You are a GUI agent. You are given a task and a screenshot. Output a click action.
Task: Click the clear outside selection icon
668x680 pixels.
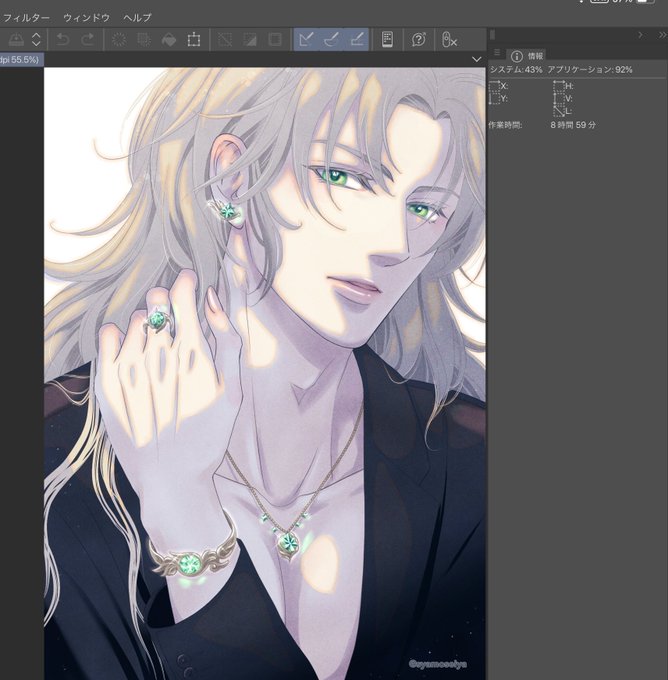point(144,40)
